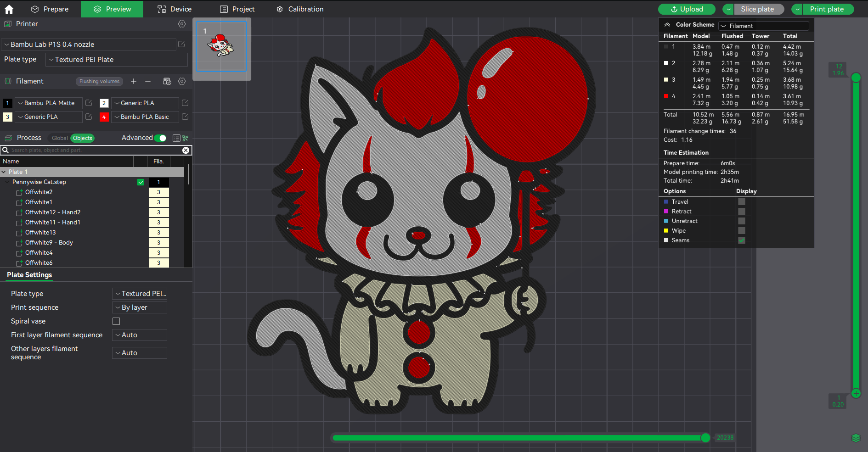Open the process settings list icon
The width and height of the screenshot is (868, 452).
point(176,138)
